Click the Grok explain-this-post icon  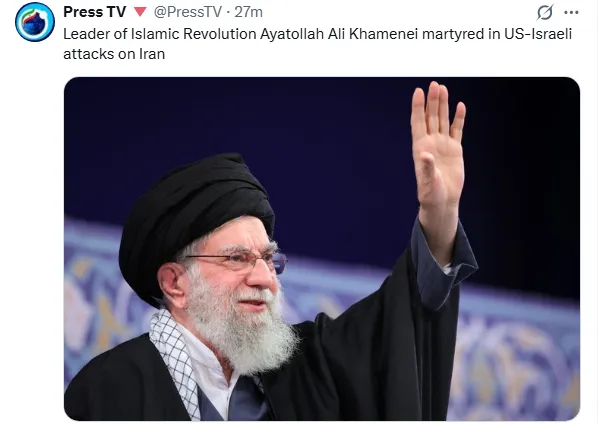coord(545,12)
